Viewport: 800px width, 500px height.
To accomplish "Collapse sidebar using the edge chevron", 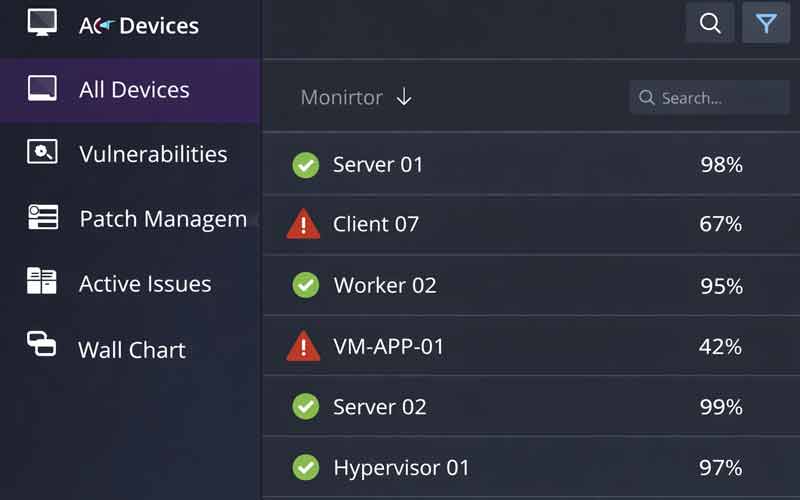I will click(257, 220).
